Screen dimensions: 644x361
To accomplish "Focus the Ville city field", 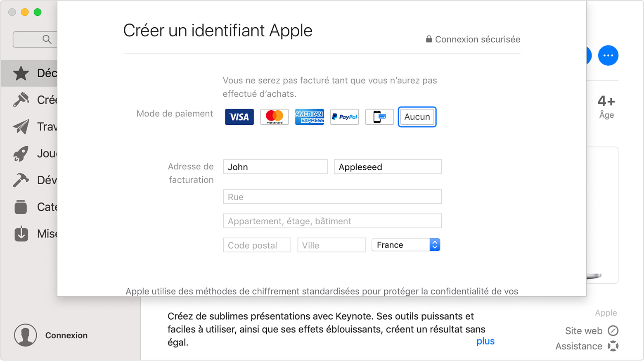I will [x=331, y=245].
